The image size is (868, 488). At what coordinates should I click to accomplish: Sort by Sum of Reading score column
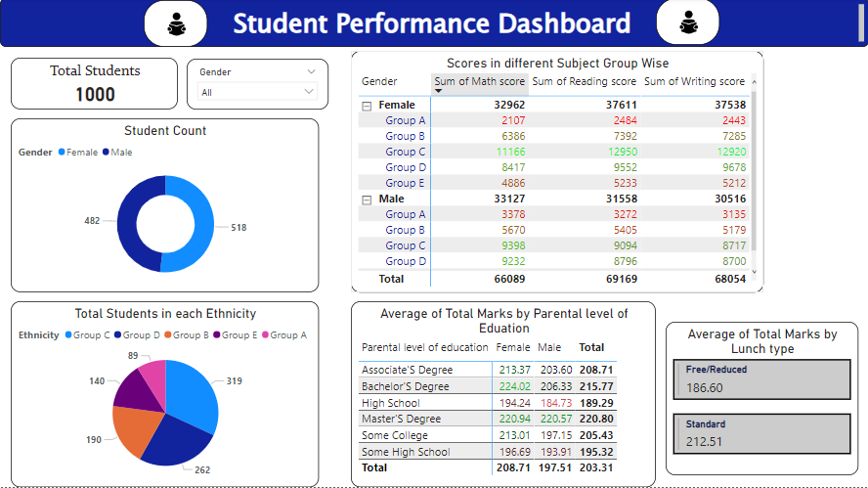coord(584,82)
